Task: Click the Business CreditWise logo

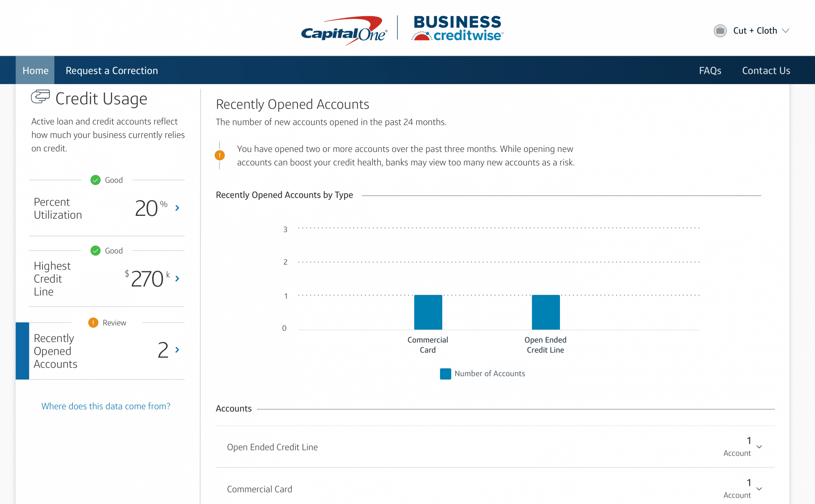Action: point(457,28)
